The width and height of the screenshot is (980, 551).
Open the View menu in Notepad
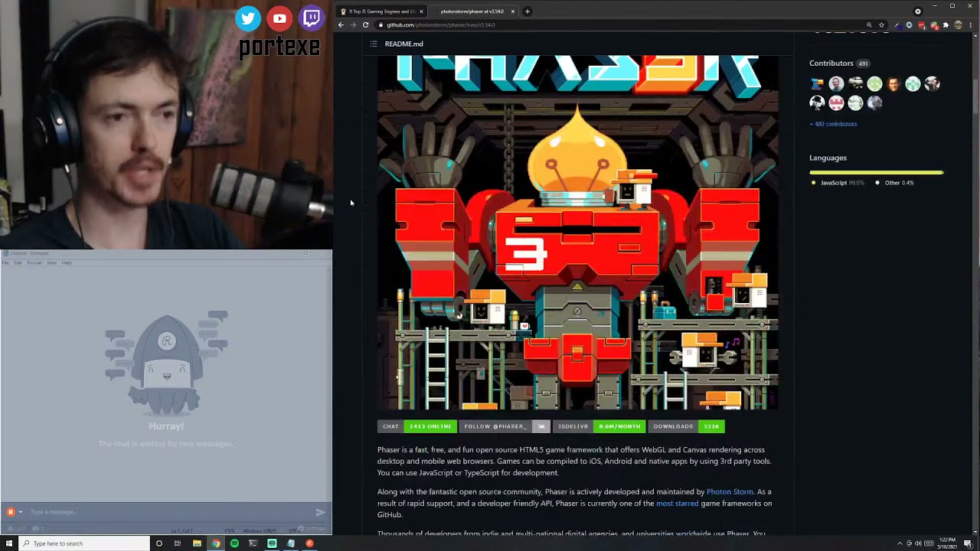pos(52,262)
